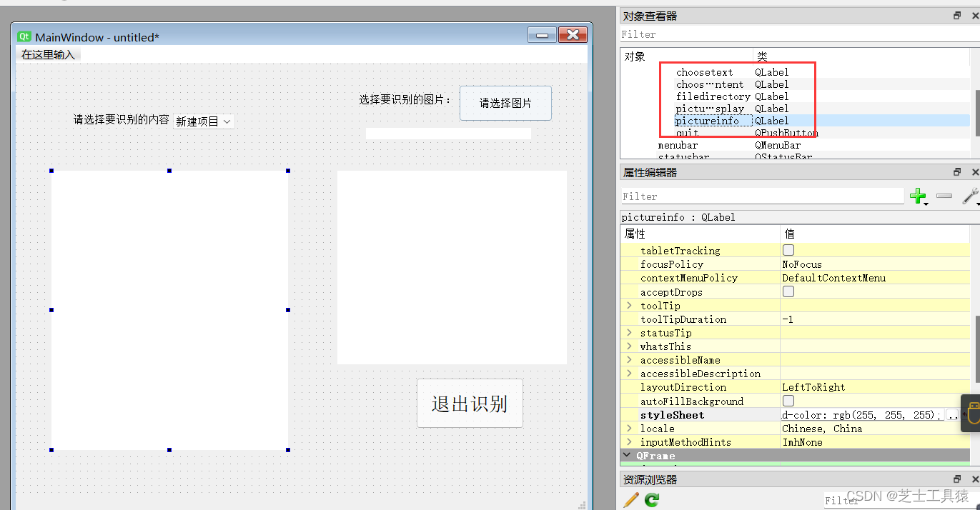Expand the accessibleDescription property
Image resolution: width=980 pixels, height=510 pixels.
[629, 373]
